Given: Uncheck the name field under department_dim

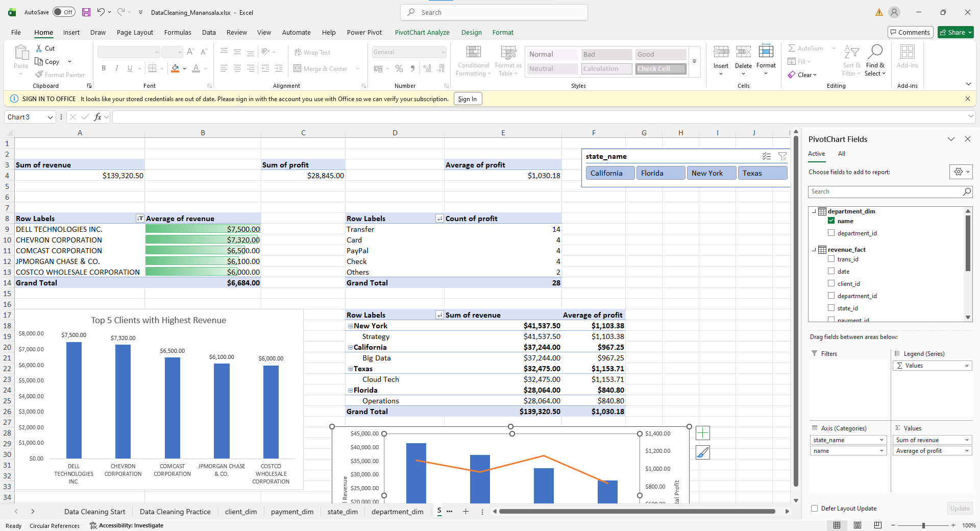Looking at the screenshot, I should pos(831,221).
